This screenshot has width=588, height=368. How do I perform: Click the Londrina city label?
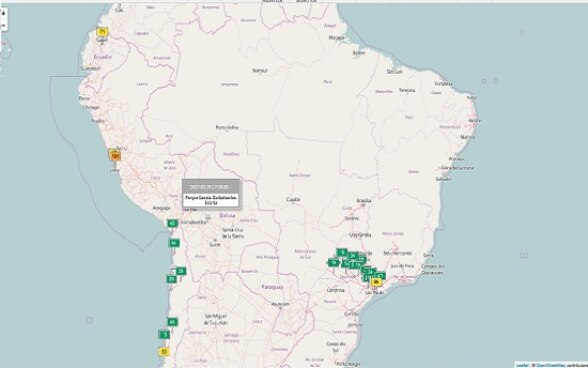tap(336, 290)
